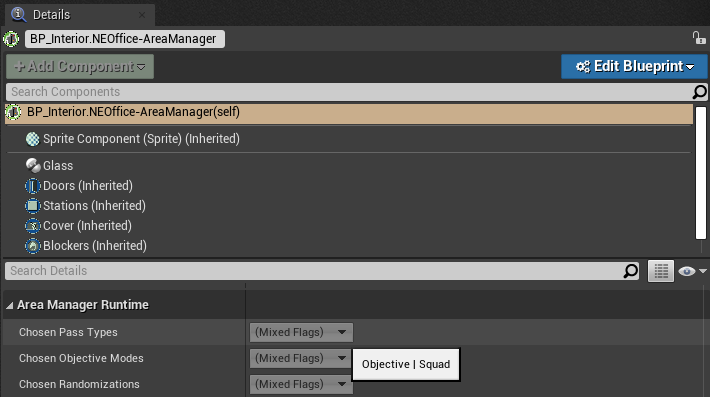
Task: Click the actor icon beside the name field
Action: (11, 39)
